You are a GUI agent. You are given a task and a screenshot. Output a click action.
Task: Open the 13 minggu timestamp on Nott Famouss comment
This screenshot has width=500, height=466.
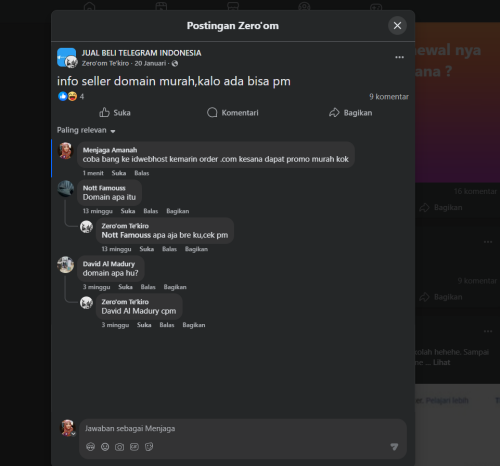point(98,211)
